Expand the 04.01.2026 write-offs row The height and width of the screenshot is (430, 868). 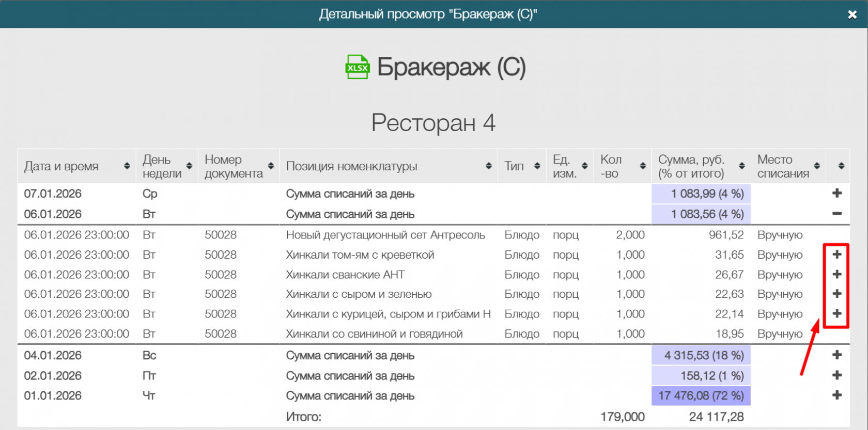click(837, 355)
